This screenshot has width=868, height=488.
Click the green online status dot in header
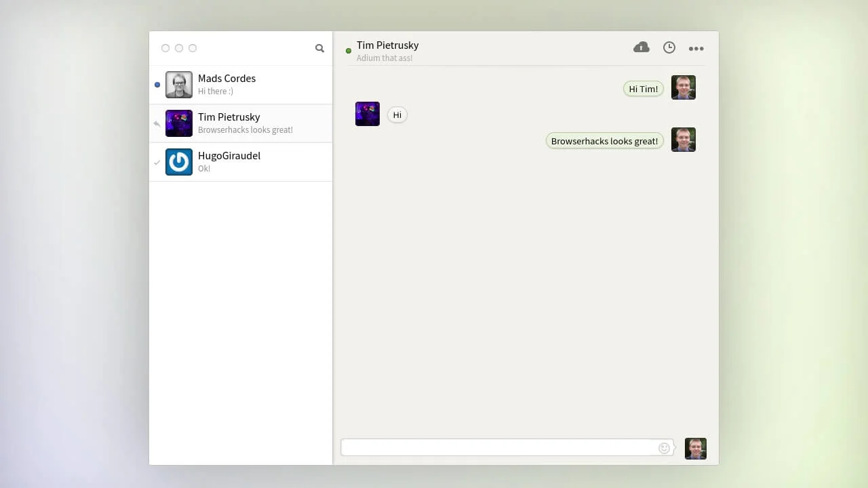(349, 51)
